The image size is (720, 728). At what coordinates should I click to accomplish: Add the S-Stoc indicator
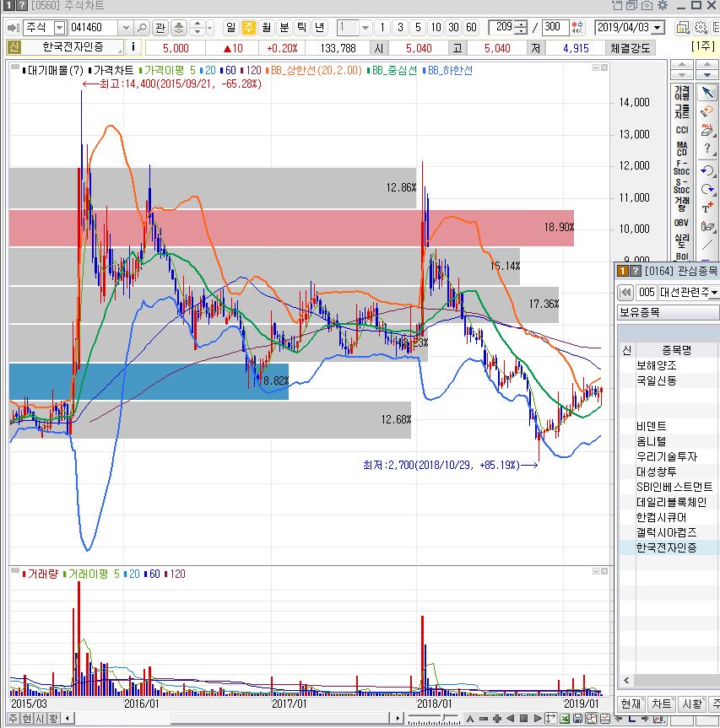click(681, 186)
